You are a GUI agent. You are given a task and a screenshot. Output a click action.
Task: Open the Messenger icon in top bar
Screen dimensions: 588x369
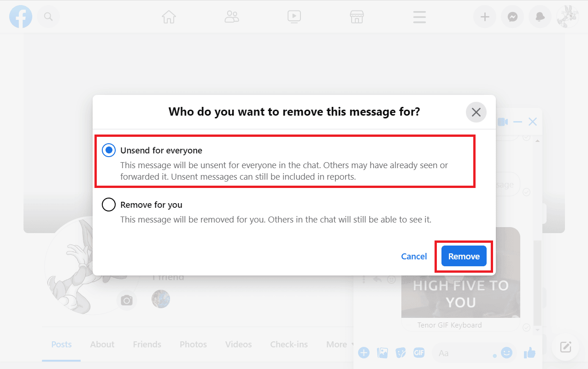(512, 17)
